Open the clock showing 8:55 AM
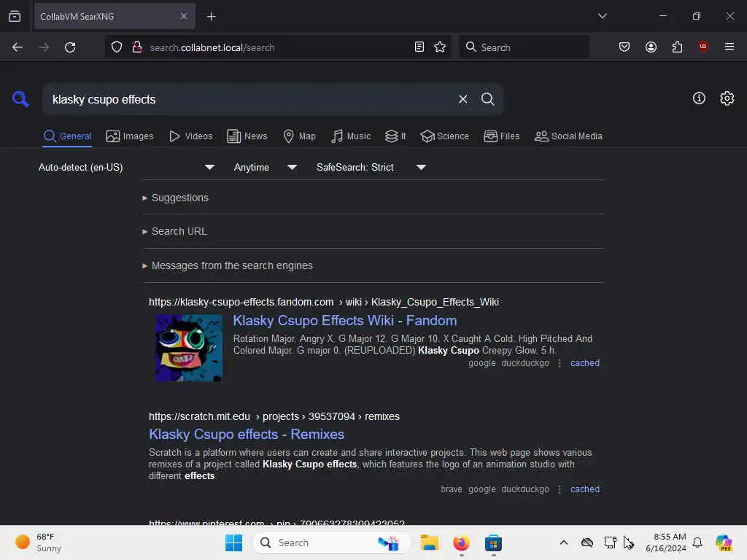 tap(665, 542)
